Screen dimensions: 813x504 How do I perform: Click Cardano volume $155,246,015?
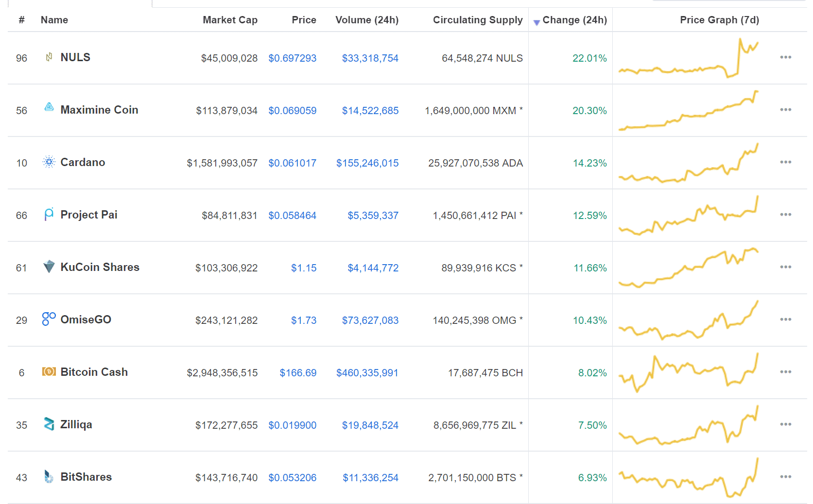pyautogui.click(x=367, y=163)
